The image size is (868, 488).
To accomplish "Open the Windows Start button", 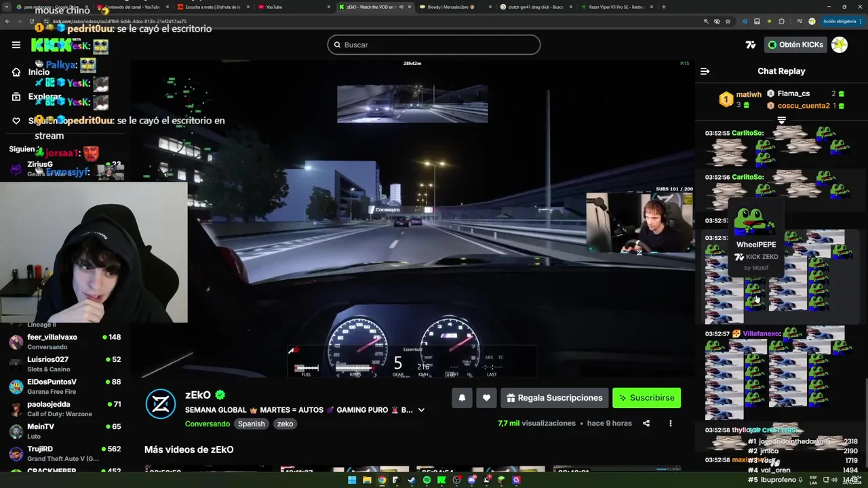I will (352, 480).
